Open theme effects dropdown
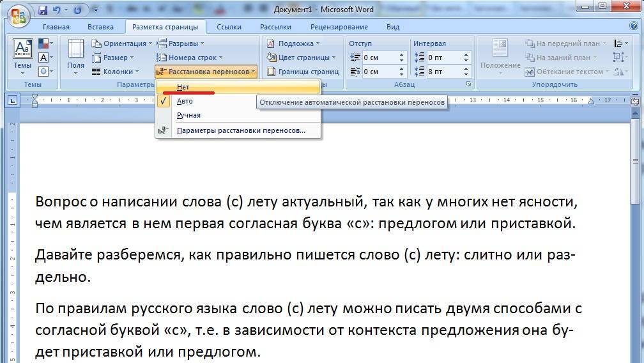This screenshot has height=363, width=644. [45, 72]
